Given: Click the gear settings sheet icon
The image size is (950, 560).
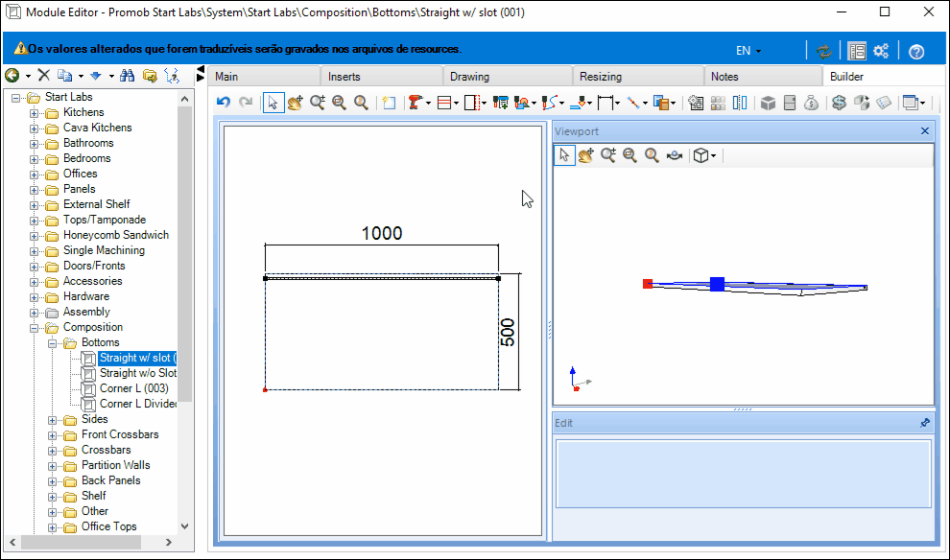Looking at the screenshot, I should tap(696, 103).
